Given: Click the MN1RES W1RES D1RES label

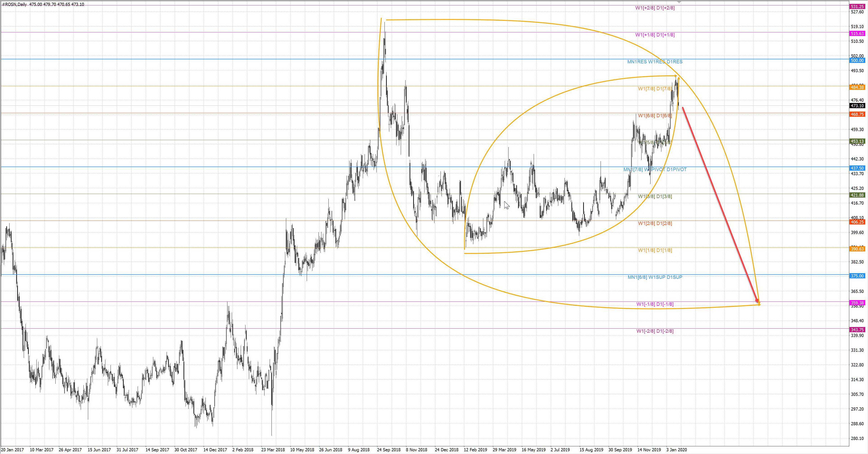Looking at the screenshot, I should [655, 62].
